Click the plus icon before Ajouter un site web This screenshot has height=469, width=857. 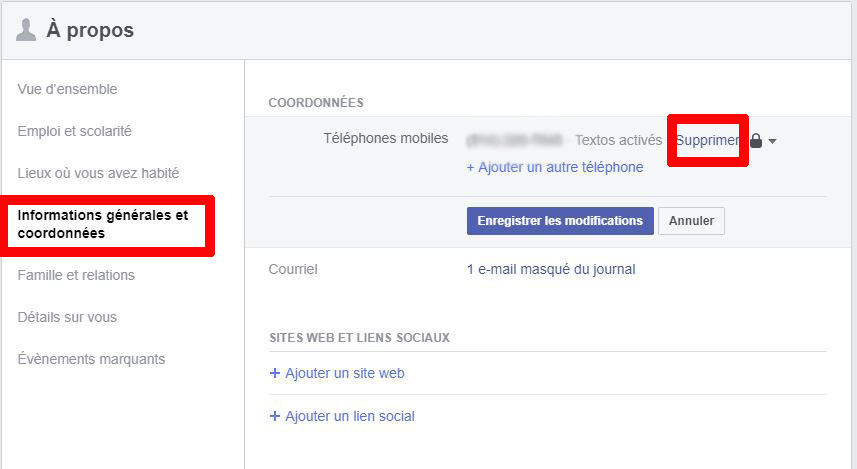tap(275, 373)
